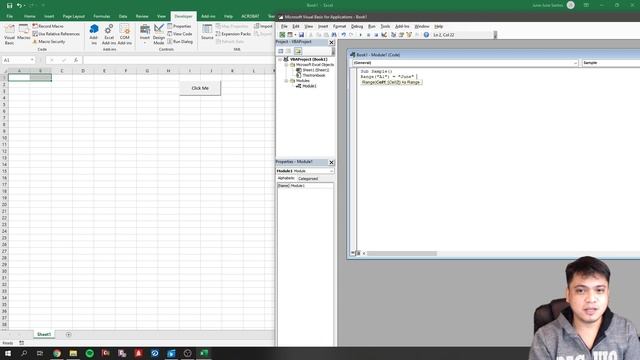The width and height of the screenshot is (640, 360).
Task: Click the Undo icon in VBA toolbar
Action: pos(343,35)
